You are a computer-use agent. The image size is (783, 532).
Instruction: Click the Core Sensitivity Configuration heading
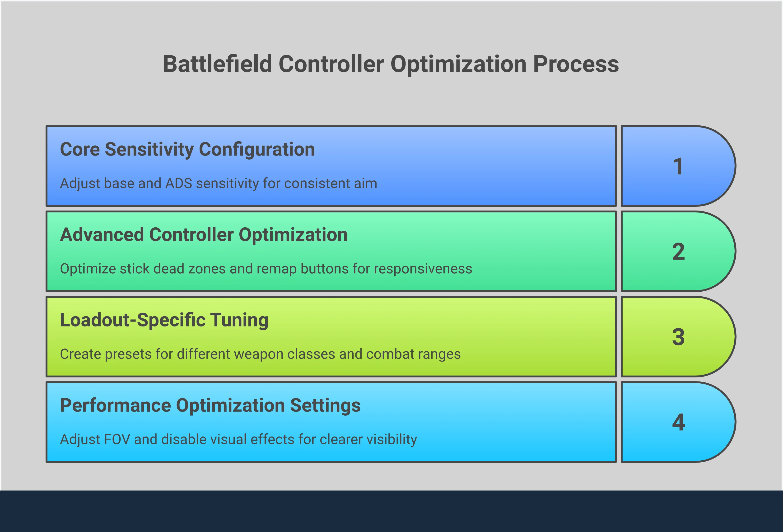coord(187,149)
